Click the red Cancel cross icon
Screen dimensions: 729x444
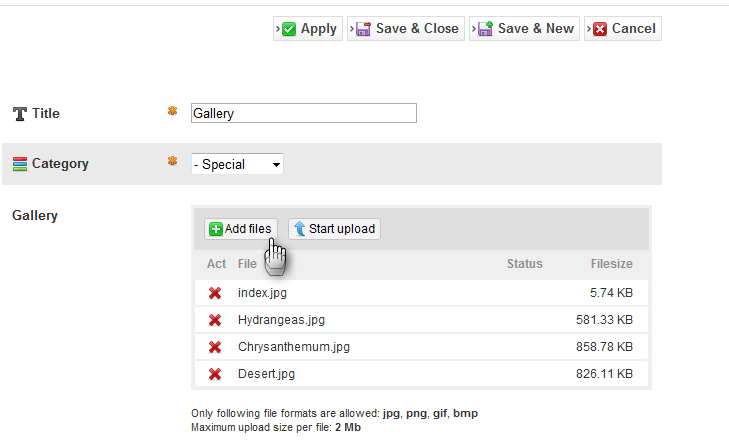[600, 29]
